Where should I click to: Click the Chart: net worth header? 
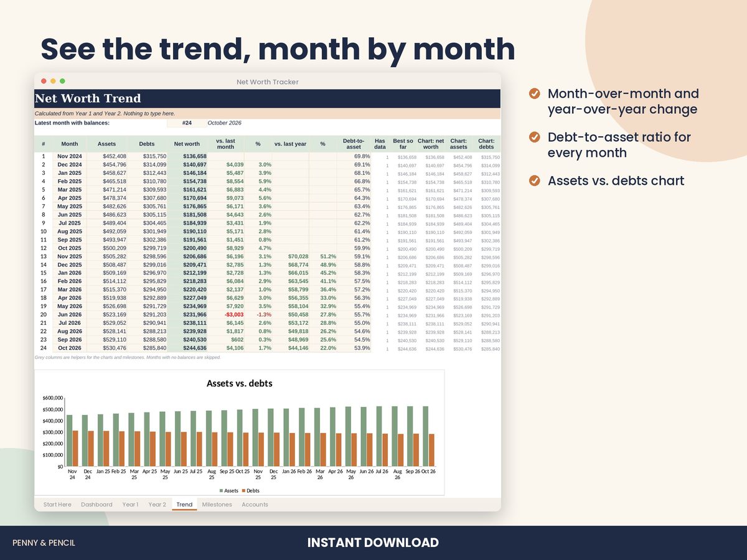pyautogui.click(x=431, y=144)
